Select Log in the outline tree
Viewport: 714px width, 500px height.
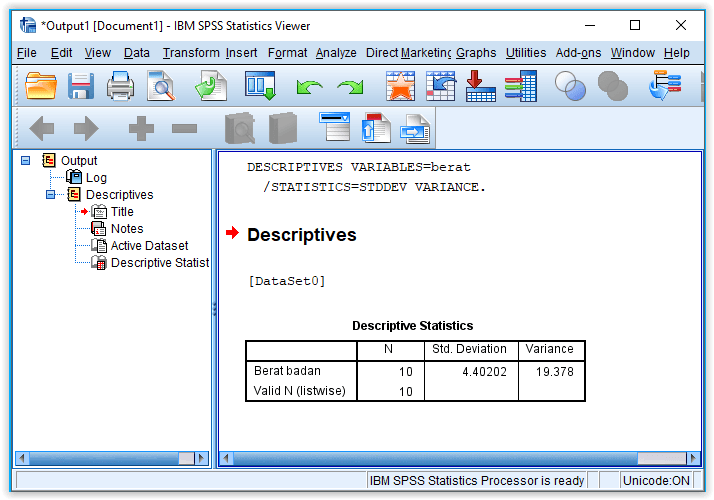coord(96,178)
